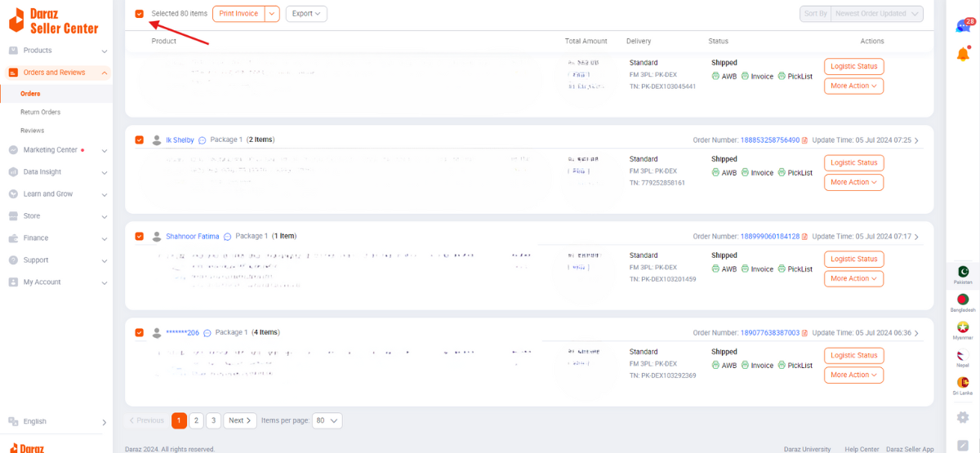
Task: Click Logistic Status for the Ik Shelby order
Action: pos(853,162)
